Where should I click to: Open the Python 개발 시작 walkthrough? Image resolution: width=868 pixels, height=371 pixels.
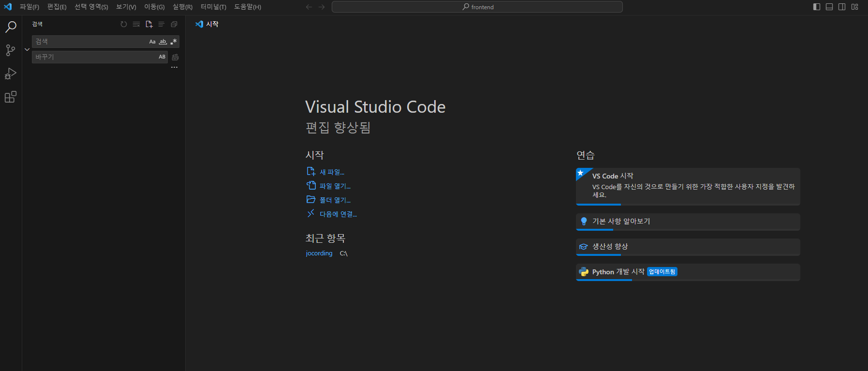pyautogui.click(x=688, y=272)
